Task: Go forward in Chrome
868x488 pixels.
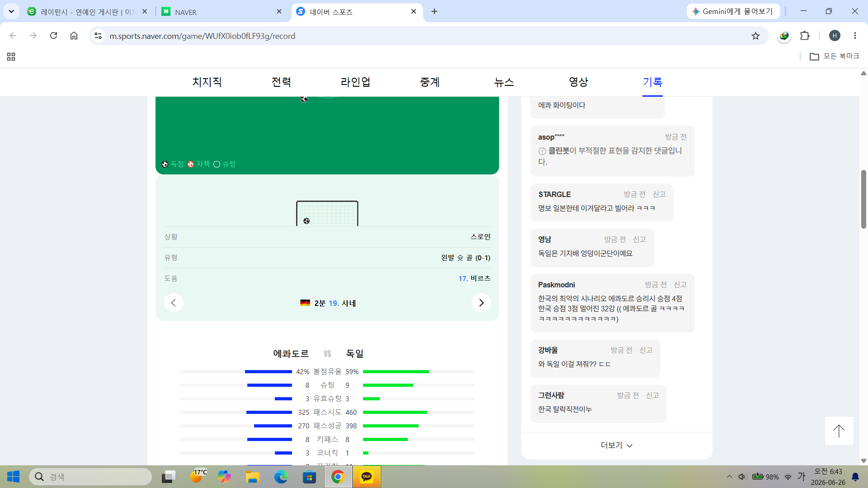Action: pos(33,36)
